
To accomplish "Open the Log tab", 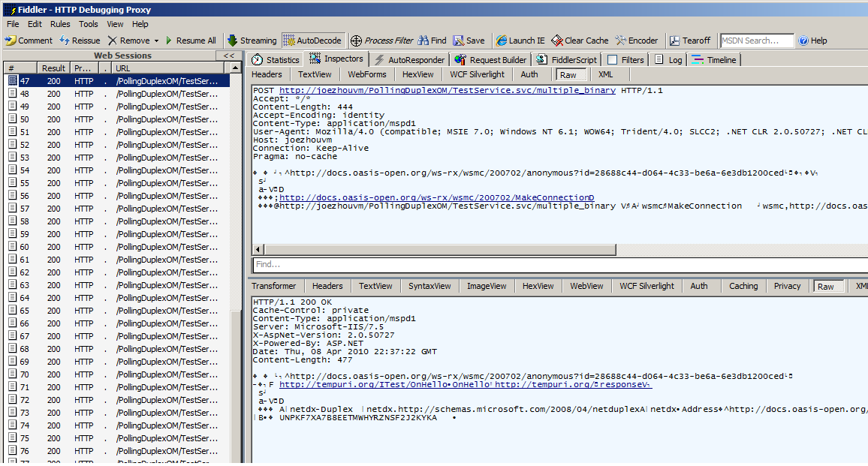I will pos(668,60).
